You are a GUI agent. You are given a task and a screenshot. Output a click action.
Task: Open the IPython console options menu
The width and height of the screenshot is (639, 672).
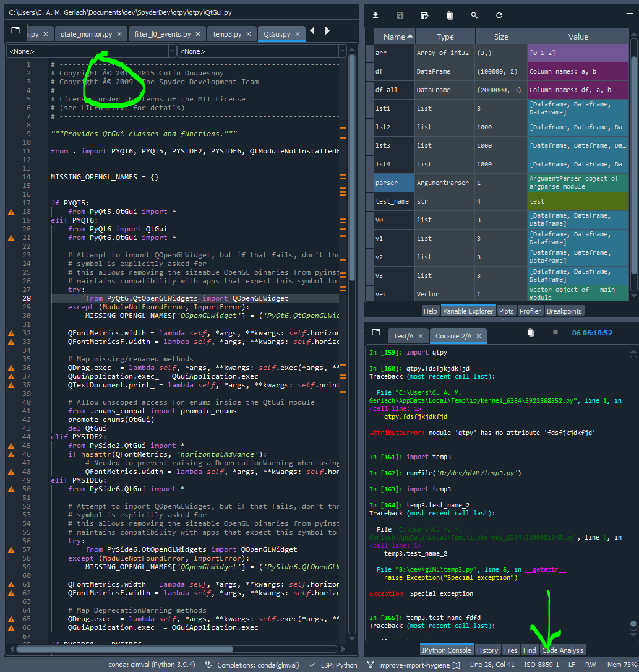click(x=629, y=332)
